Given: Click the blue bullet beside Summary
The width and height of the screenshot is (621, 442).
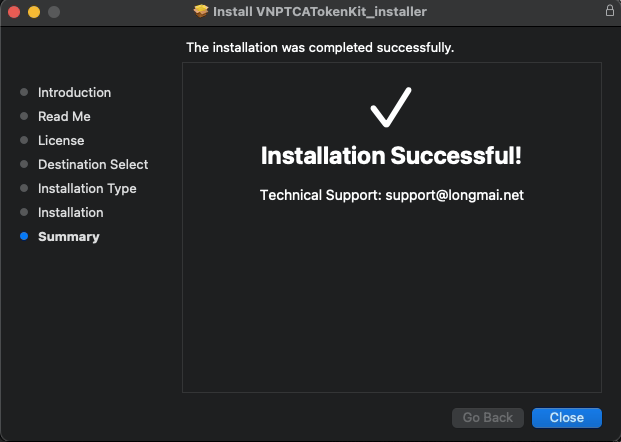Looking at the screenshot, I should (24, 237).
